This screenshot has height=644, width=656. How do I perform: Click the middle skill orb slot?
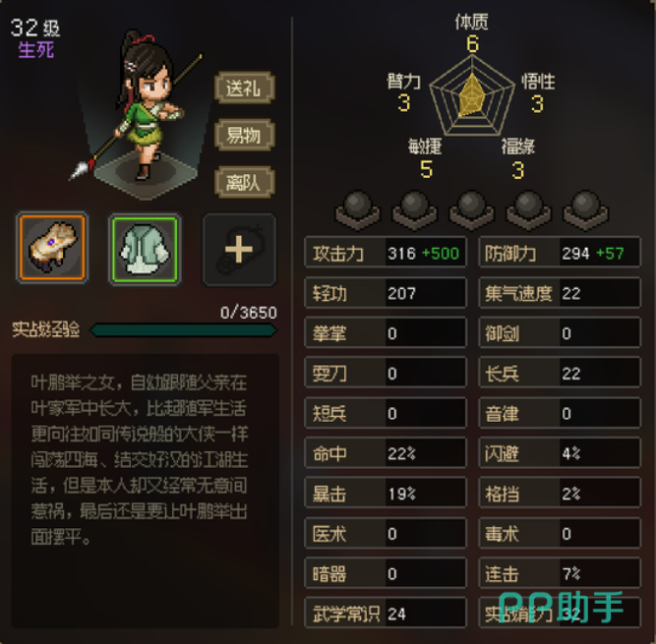click(x=471, y=210)
